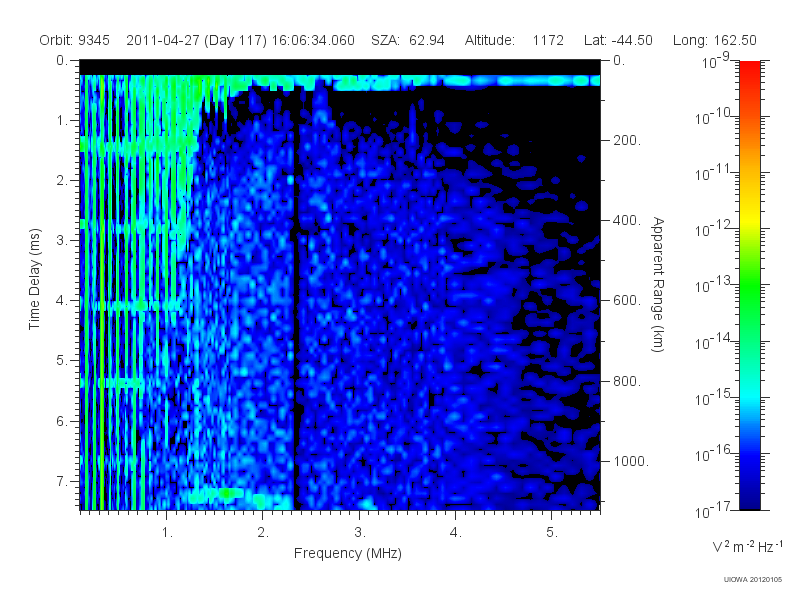Viewport: 800px width, 600px height.
Task: Select the date '2011-04-27 (Day 117)' text
Action: click(196, 40)
